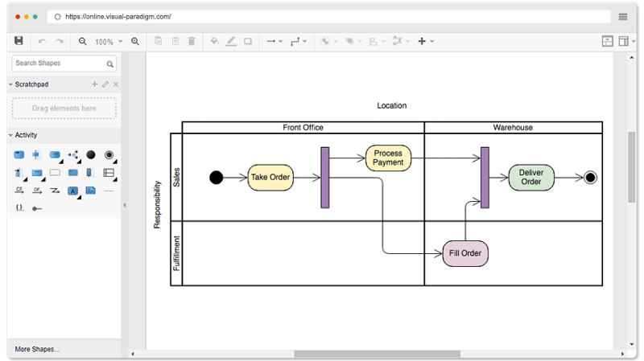Select the initial node shape in Activity palette

point(91,154)
